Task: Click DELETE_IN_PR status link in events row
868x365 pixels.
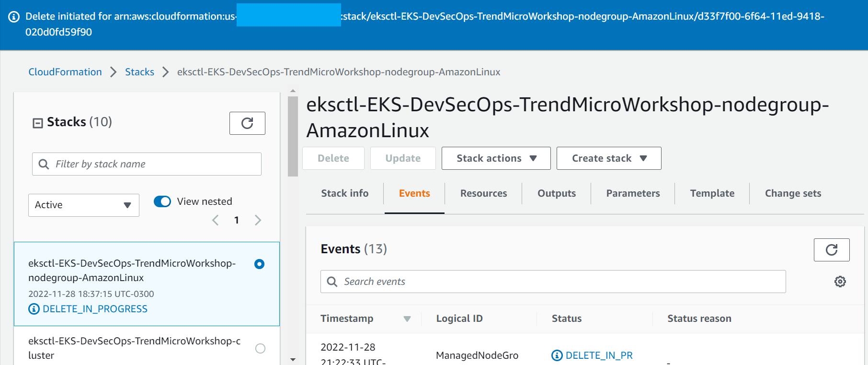Action: (x=599, y=355)
